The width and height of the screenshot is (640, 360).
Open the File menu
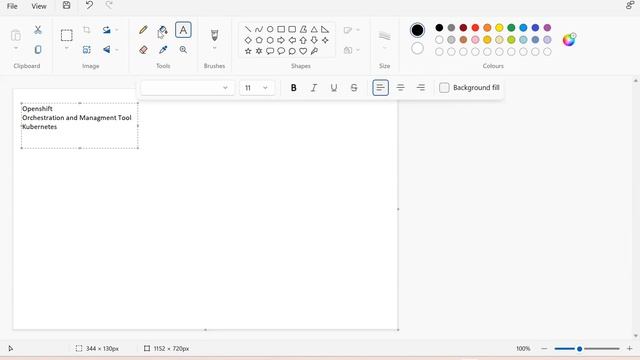pyautogui.click(x=12, y=6)
